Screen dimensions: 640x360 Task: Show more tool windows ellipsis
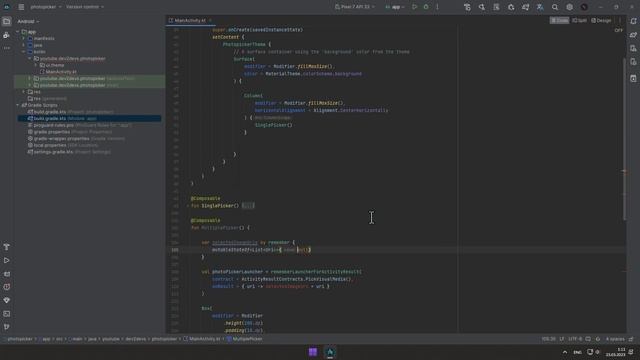coord(7,48)
